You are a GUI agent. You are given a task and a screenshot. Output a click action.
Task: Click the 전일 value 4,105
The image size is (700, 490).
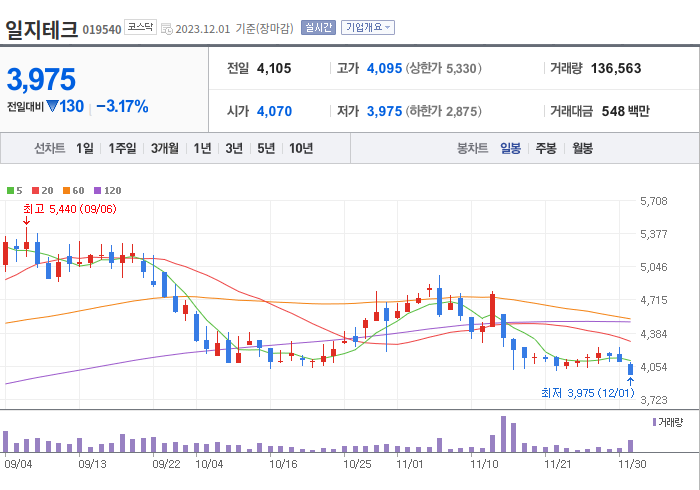tap(274, 69)
